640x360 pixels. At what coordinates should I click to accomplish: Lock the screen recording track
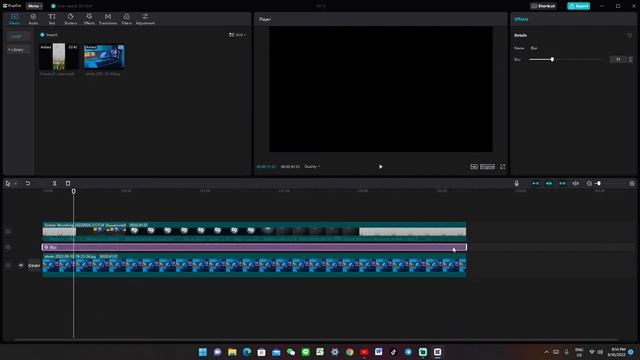[x=8, y=231]
